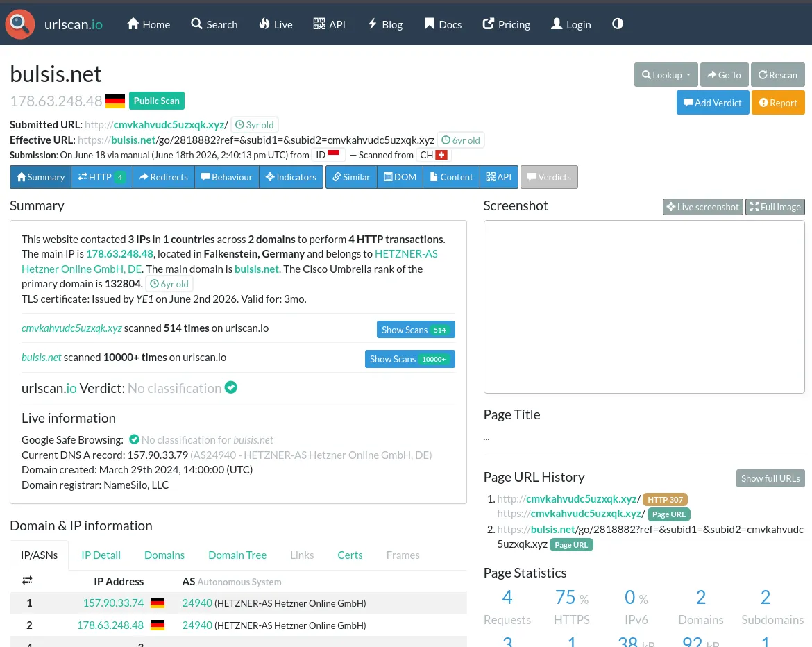Click the Login nav item

570,24
